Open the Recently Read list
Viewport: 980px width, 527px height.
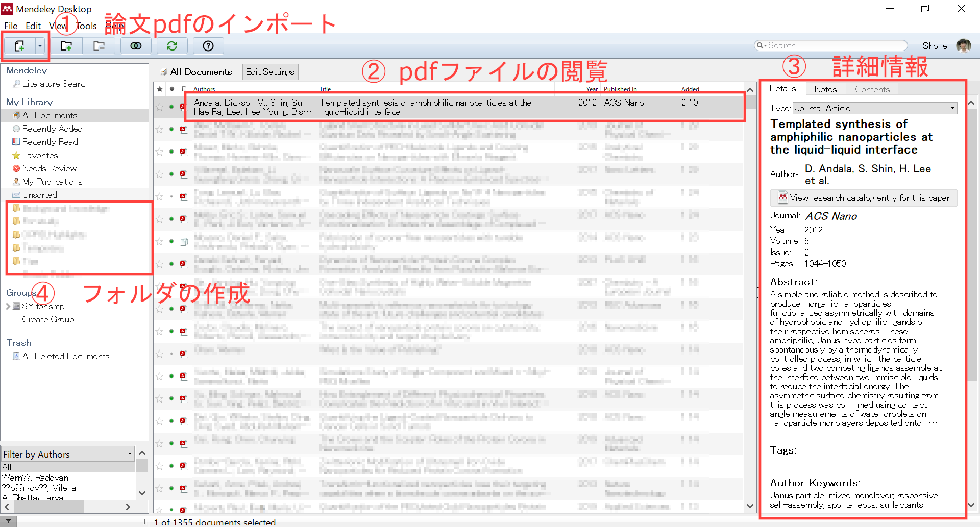click(x=50, y=142)
